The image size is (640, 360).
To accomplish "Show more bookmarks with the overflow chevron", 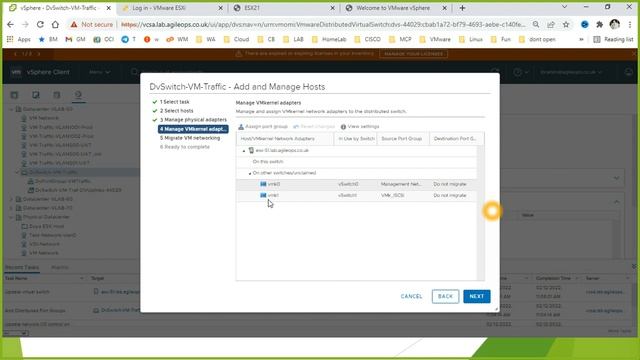I will 581,39.
